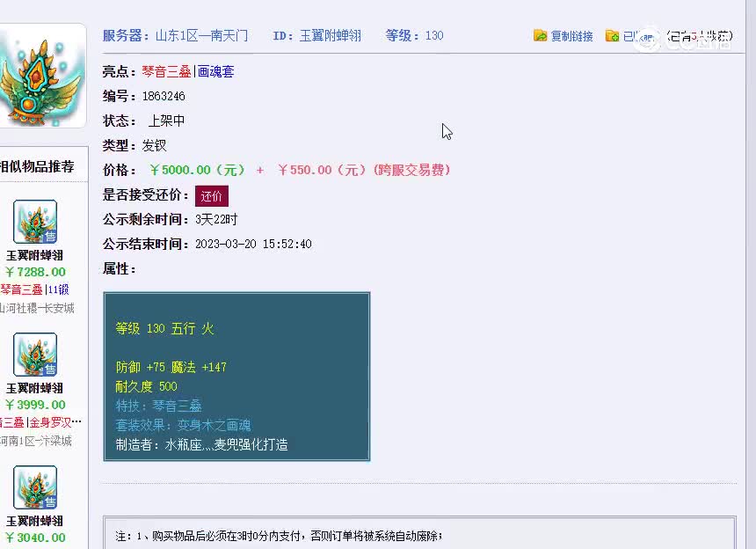This screenshot has height=549, width=756.
Task: Click 防御 +75 魔法 +147 line
Action: (x=171, y=367)
